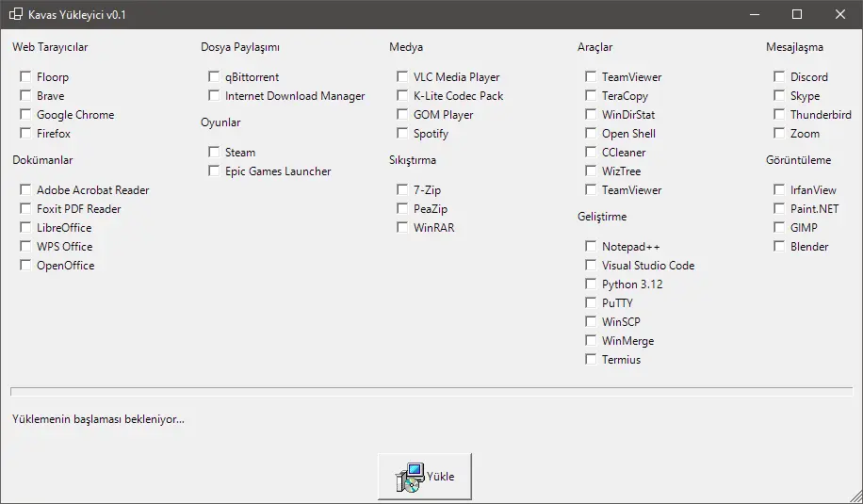Enable the Steam checkbox

tap(214, 152)
